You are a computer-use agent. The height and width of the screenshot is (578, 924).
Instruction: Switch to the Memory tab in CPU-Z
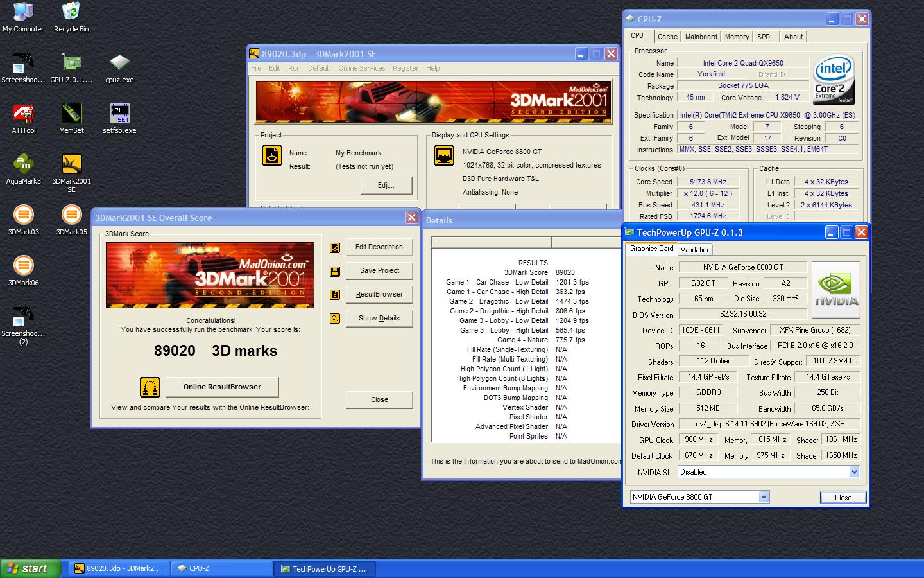coord(737,37)
